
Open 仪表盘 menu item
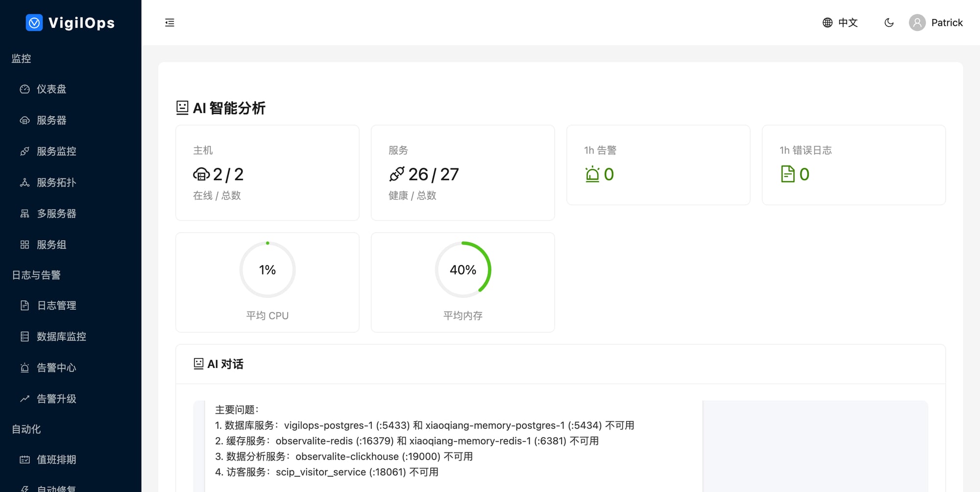coord(71,89)
